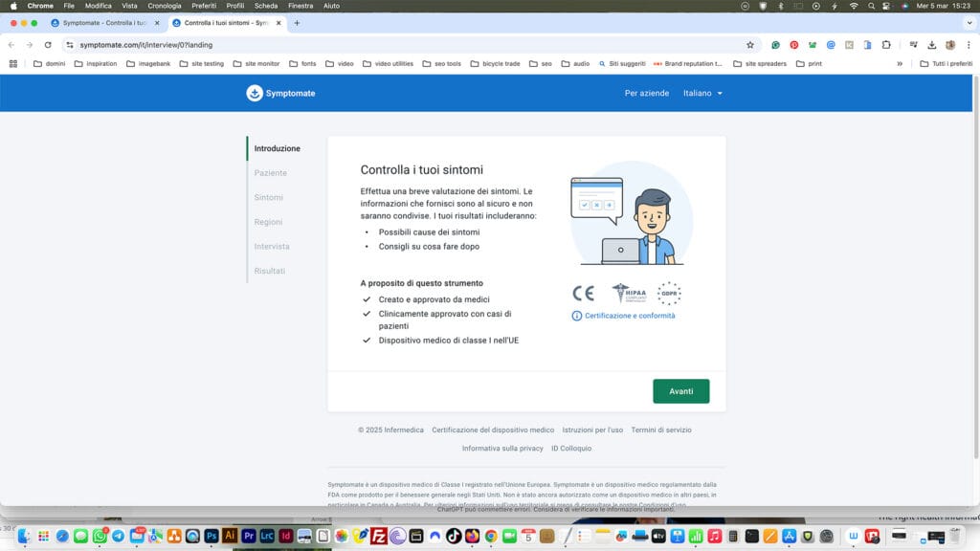Open Photoshop from the dock
Viewport: 980px width, 551px height.
(x=212, y=536)
